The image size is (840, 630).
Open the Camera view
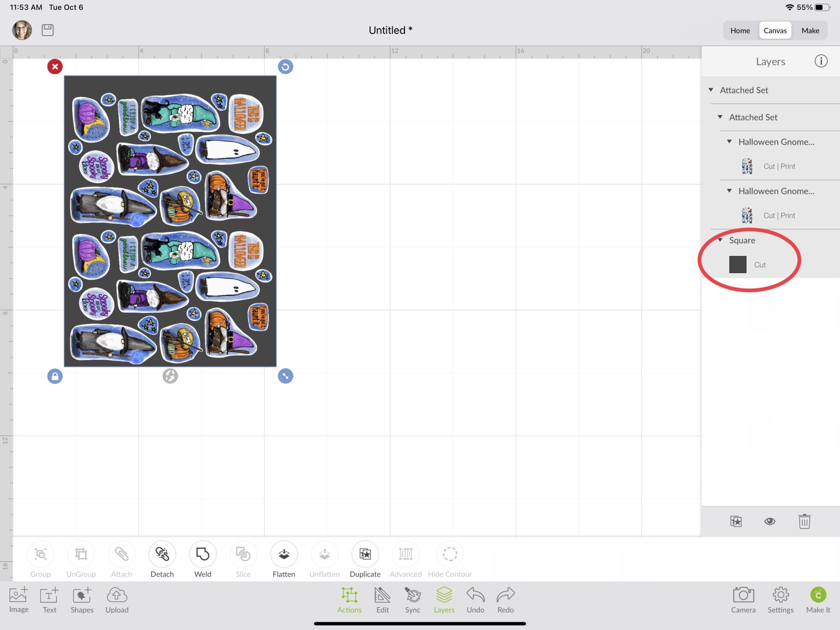pyautogui.click(x=743, y=600)
